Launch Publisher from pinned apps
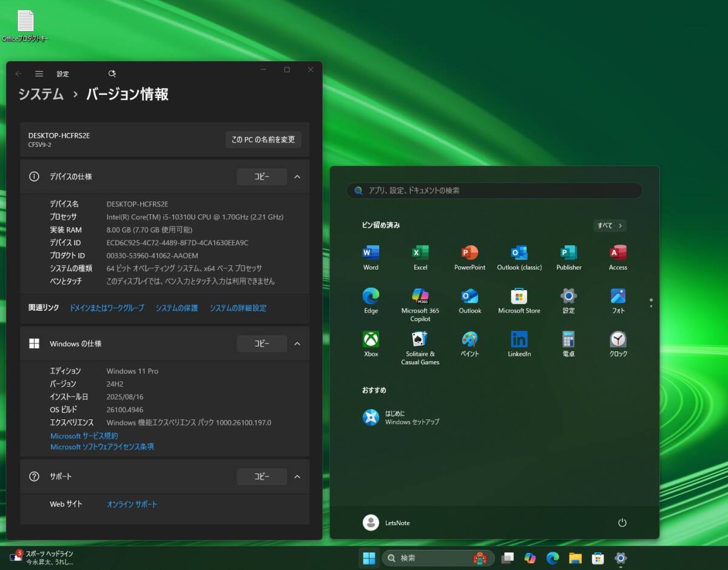Image resolution: width=728 pixels, height=570 pixels. 568,257
